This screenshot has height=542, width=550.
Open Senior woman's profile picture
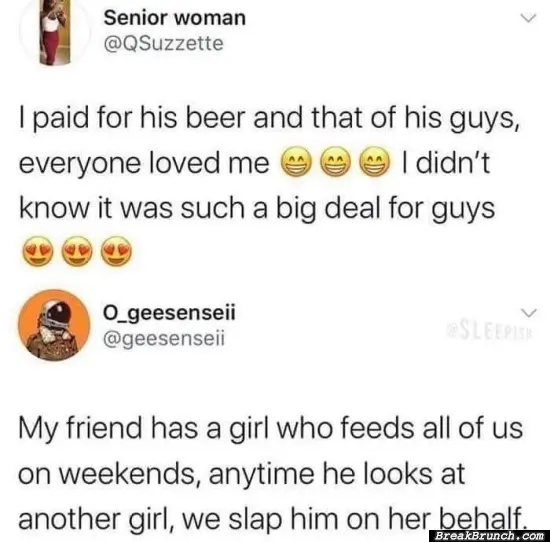pyautogui.click(x=54, y=32)
